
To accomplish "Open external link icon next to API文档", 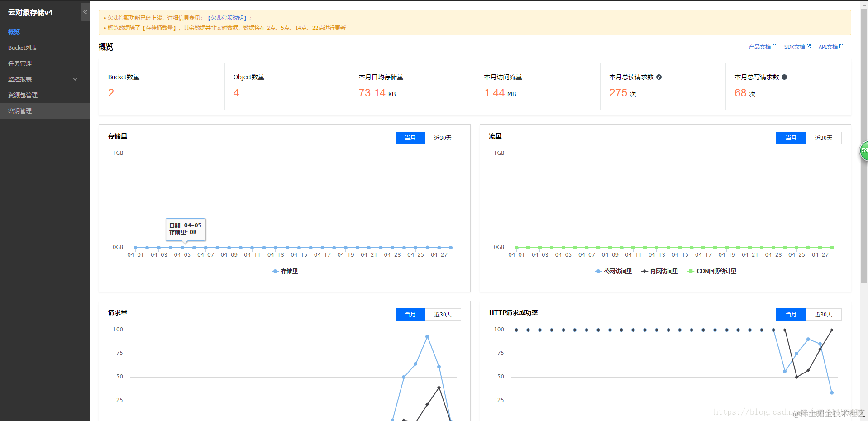I will (x=841, y=46).
